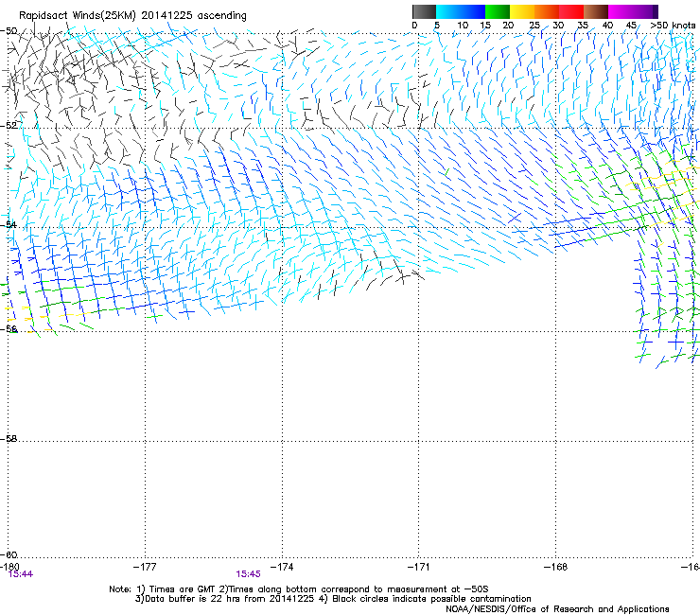Select the green 15-20 knots legend segment
This screenshot has height=615, width=700.
point(498,11)
